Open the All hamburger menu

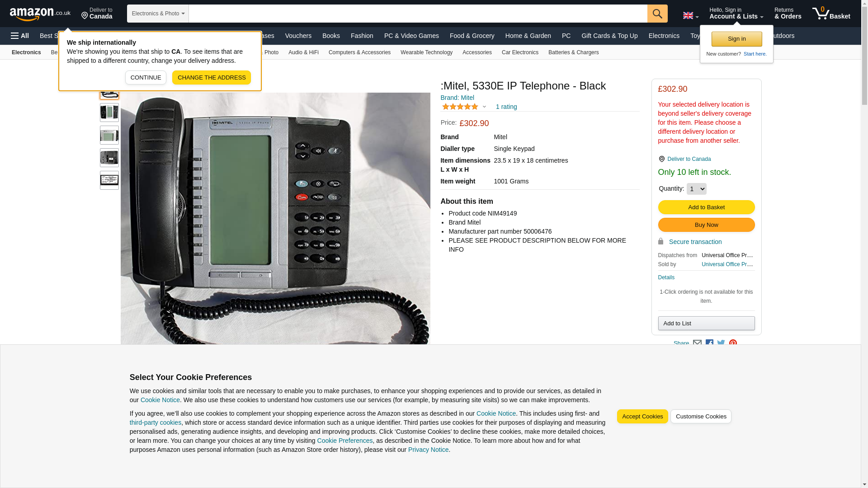(20, 36)
